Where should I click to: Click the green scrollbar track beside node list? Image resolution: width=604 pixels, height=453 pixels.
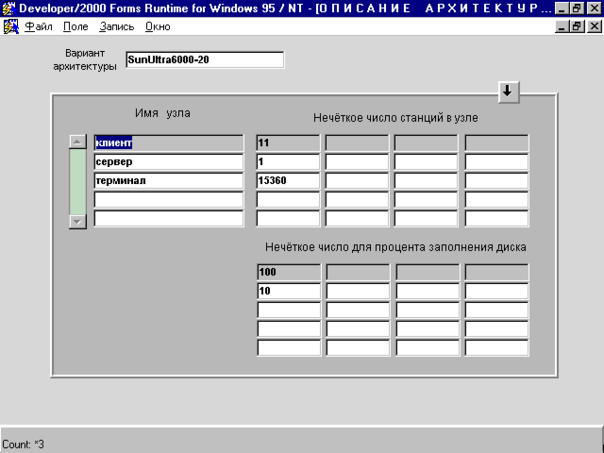click(x=77, y=181)
